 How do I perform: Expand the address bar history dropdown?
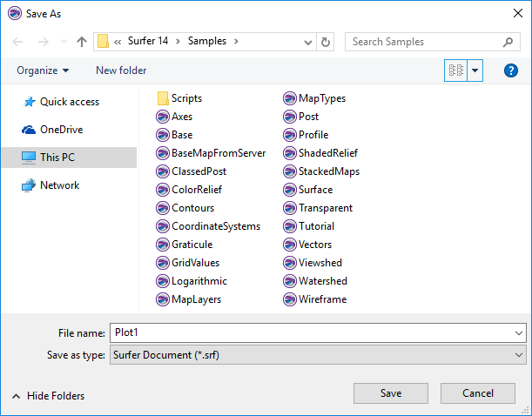(308, 43)
